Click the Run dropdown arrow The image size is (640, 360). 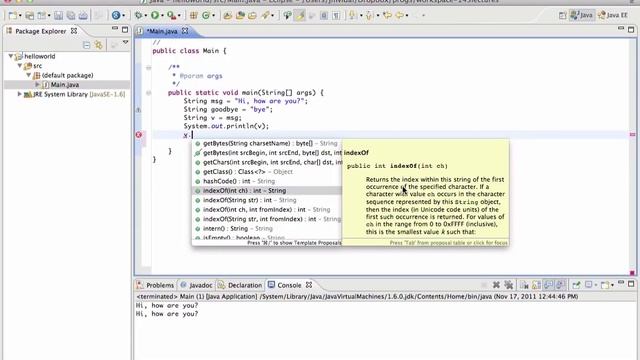[162, 16]
